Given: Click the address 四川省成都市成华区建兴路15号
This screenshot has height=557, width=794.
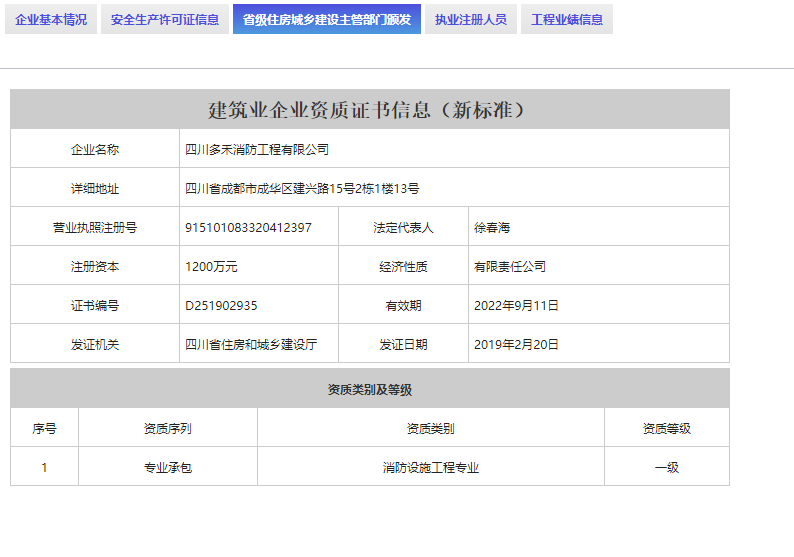Looking at the screenshot, I should pyautogui.click(x=302, y=189).
